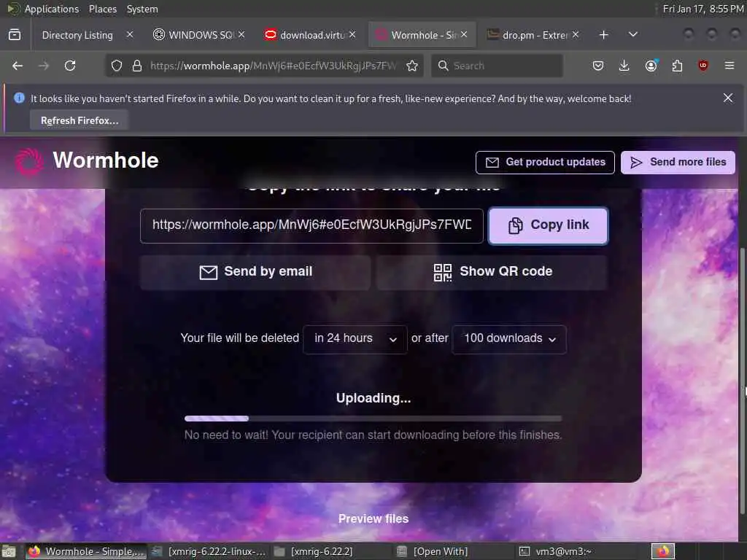Close the dro.pm tab
747x560 pixels.
(576, 34)
